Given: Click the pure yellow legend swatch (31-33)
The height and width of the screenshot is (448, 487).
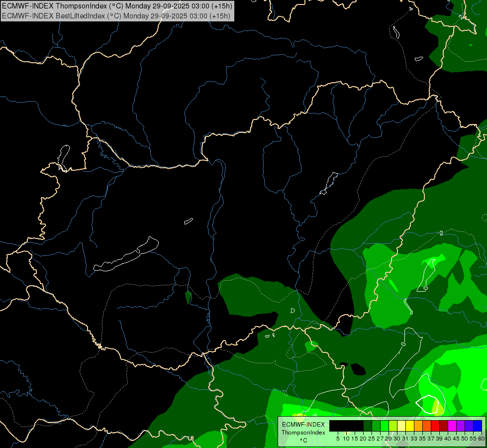Looking at the screenshot, I should tap(410, 426).
